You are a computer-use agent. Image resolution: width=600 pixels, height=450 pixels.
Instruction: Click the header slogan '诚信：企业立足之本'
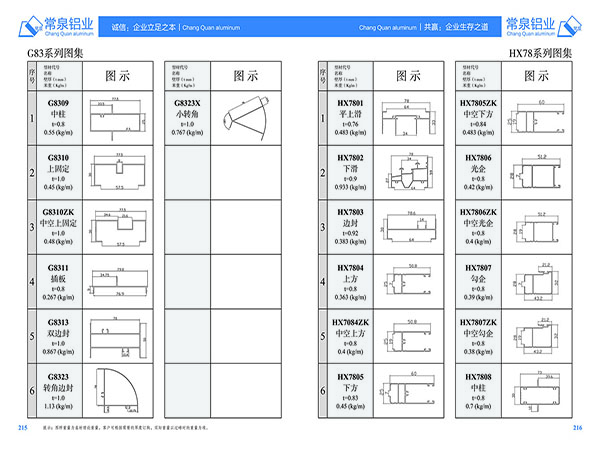click(143, 27)
